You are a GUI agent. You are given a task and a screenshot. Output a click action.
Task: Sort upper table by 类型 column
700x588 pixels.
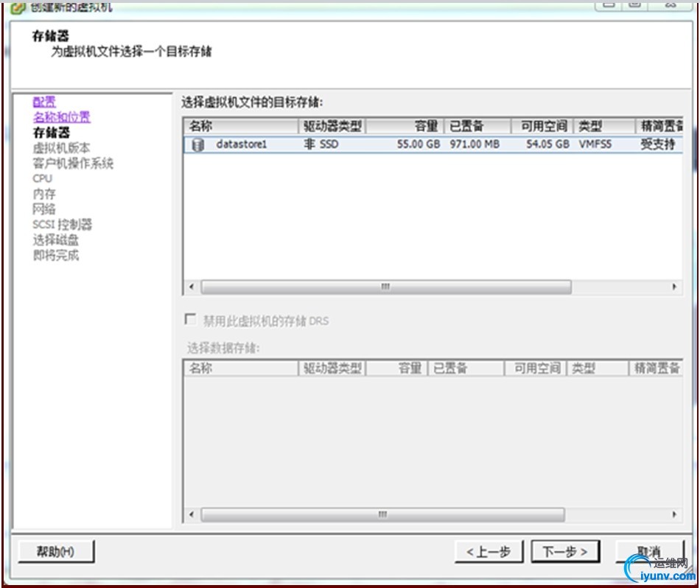(604, 126)
